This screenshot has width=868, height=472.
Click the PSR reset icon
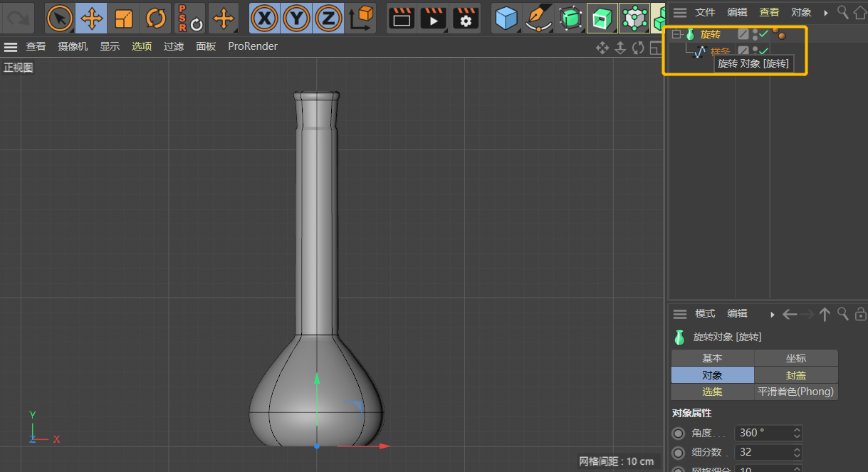coord(190,18)
